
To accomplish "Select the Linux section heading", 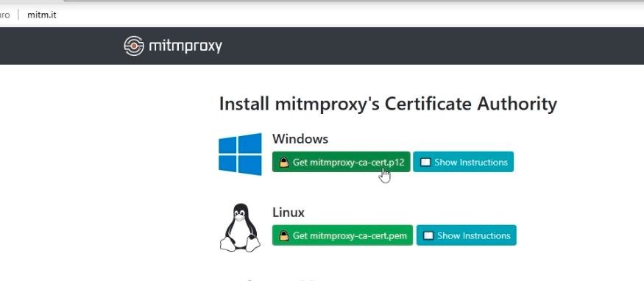I will [x=289, y=213].
